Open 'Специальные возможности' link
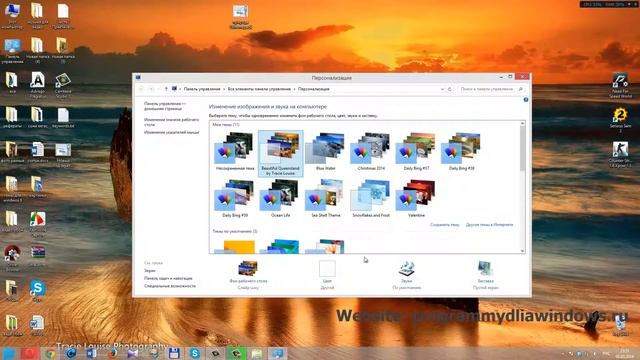This screenshot has width=640, height=360. (x=170, y=286)
